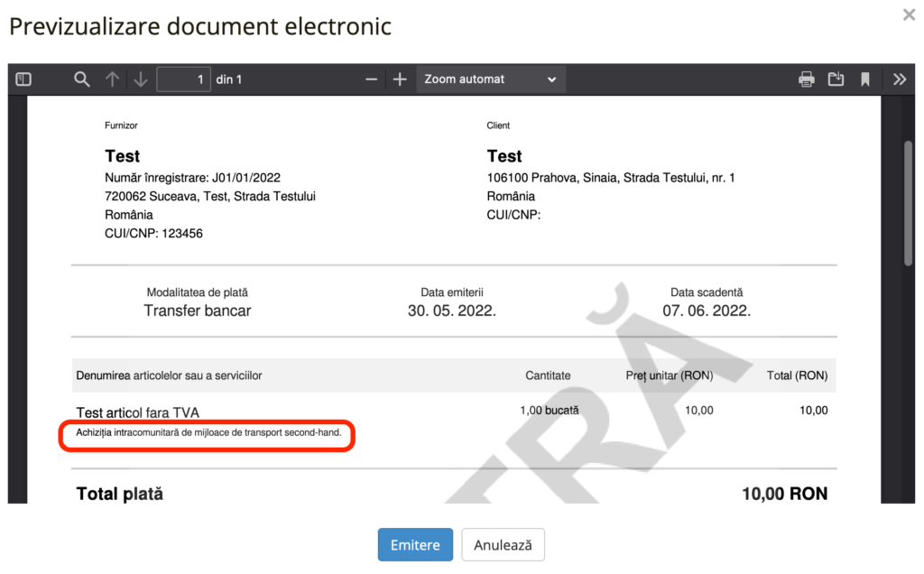Viewport: 924px width, 574px height.
Task: Click the page number input field
Action: pyautogui.click(x=184, y=79)
